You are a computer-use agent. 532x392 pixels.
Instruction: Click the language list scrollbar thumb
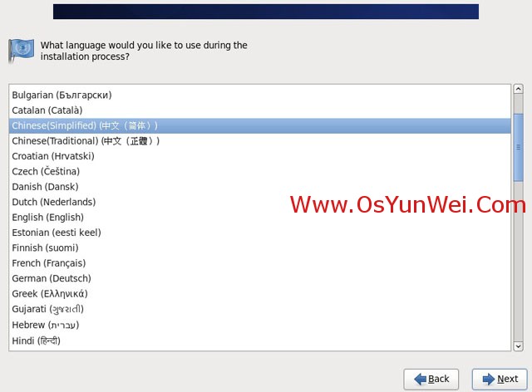518,145
